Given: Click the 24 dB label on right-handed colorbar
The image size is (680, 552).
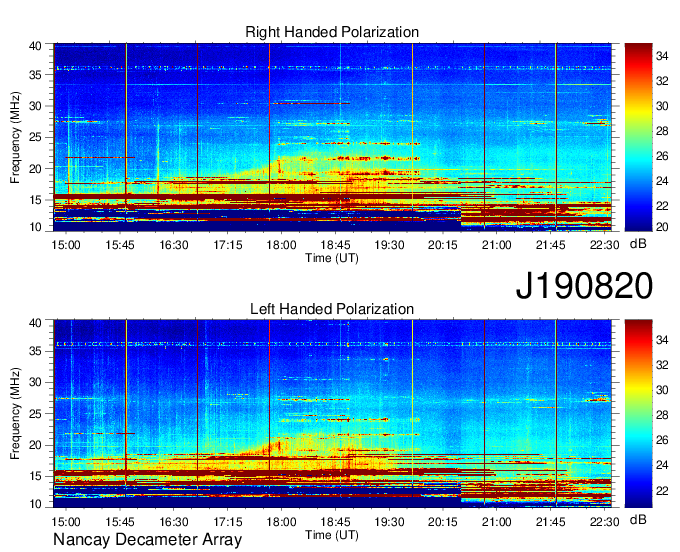Looking at the screenshot, I should (662, 181).
